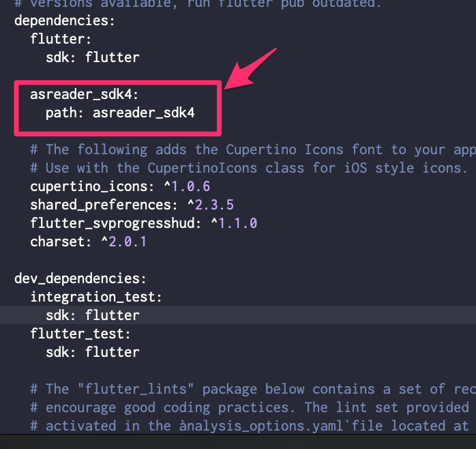Click the 'flutter pub outdated' comment line
This screenshot has width=476, height=449.
coord(205,3)
